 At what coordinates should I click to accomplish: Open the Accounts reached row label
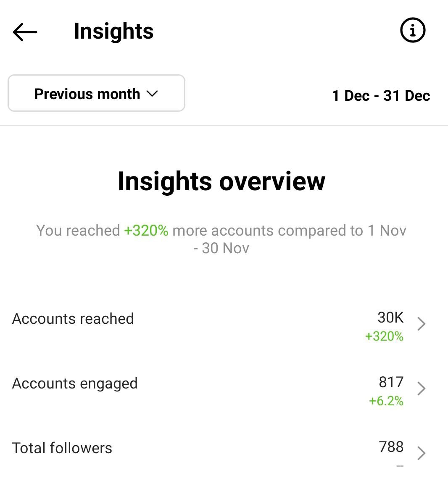73,319
